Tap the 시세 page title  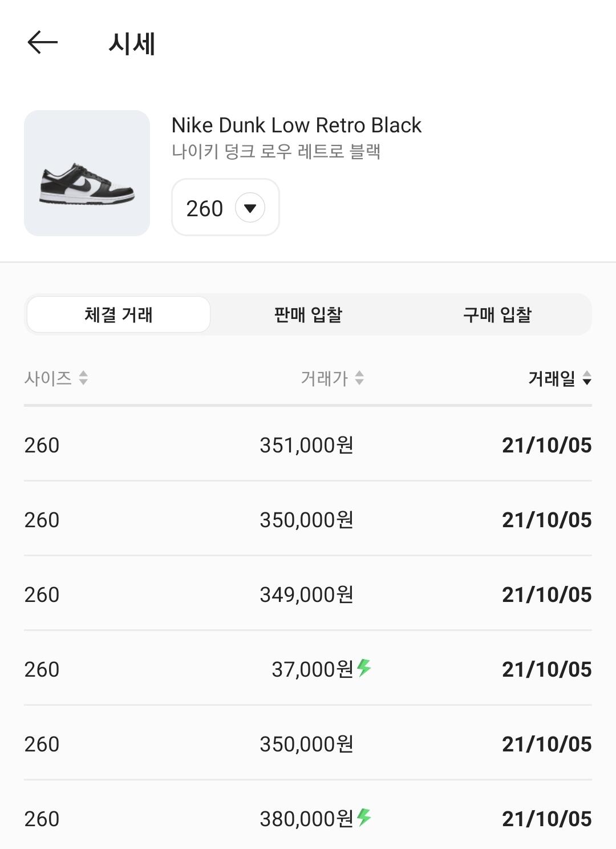[132, 43]
